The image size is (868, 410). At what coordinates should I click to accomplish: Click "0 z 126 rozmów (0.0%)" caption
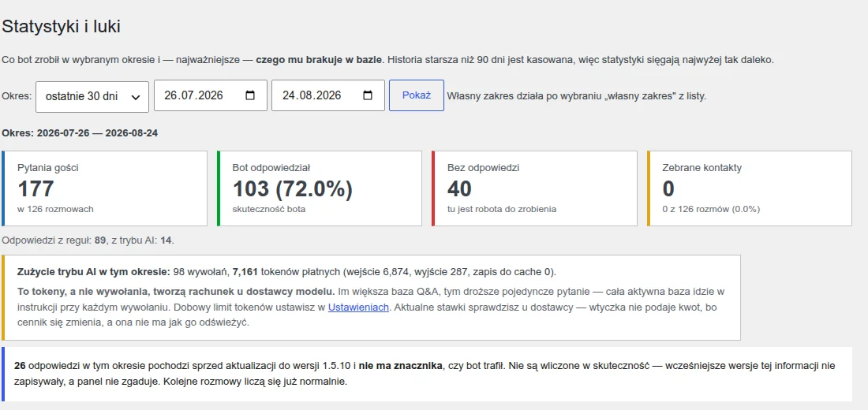click(711, 209)
